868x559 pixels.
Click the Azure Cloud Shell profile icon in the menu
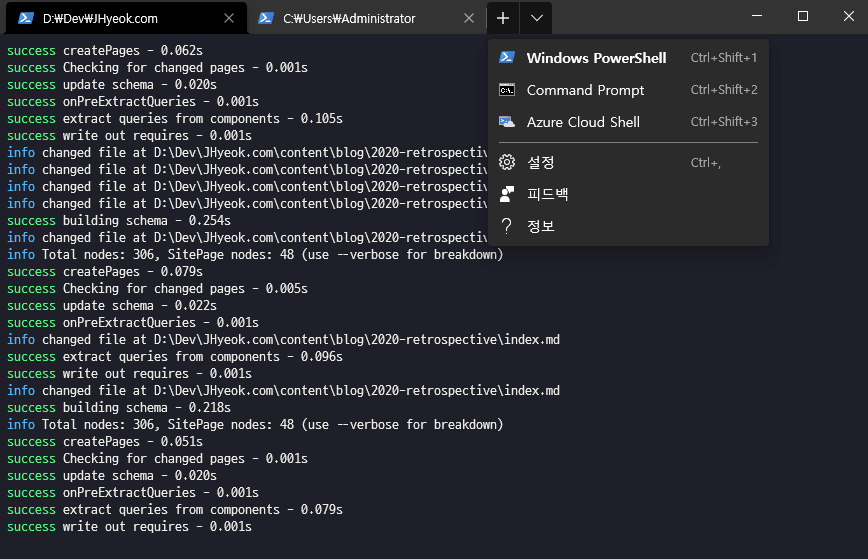click(507, 122)
